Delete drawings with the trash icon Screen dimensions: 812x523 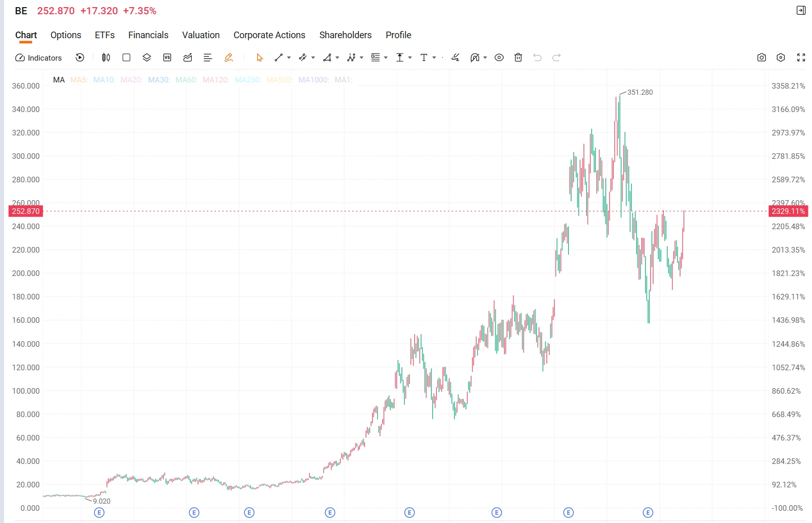click(x=518, y=58)
